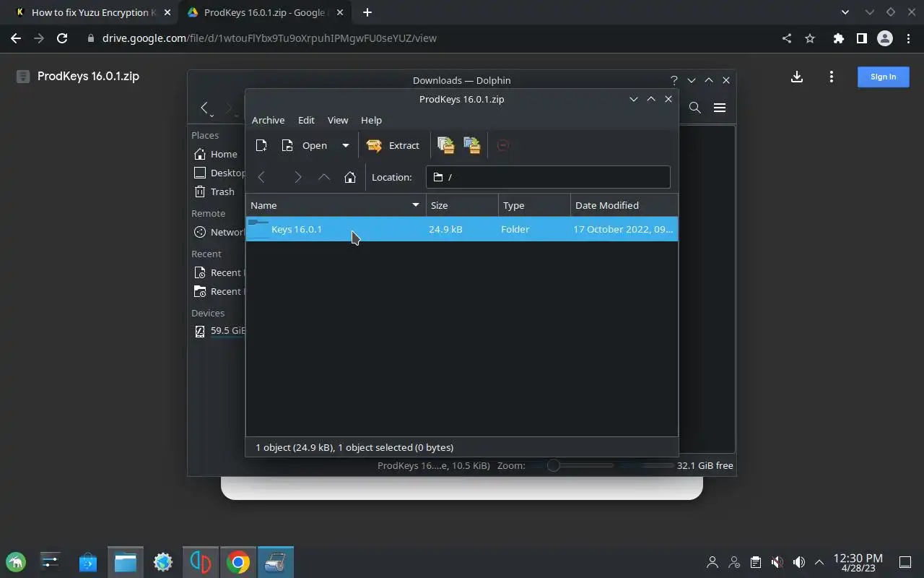The height and width of the screenshot is (578, 924).
Task: Open the Help menu
Action: (x=371, y=120)
